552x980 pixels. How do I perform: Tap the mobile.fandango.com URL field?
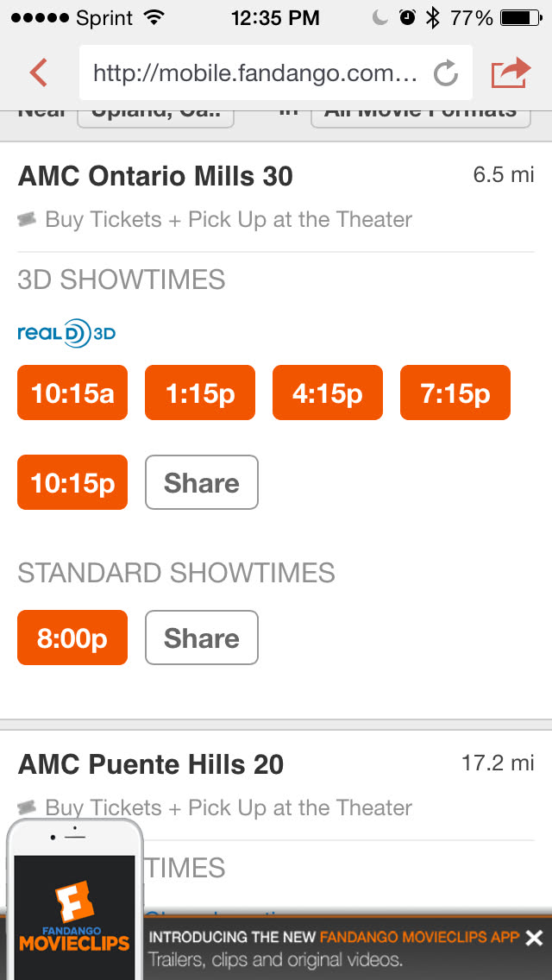click(x=254, y=73)
